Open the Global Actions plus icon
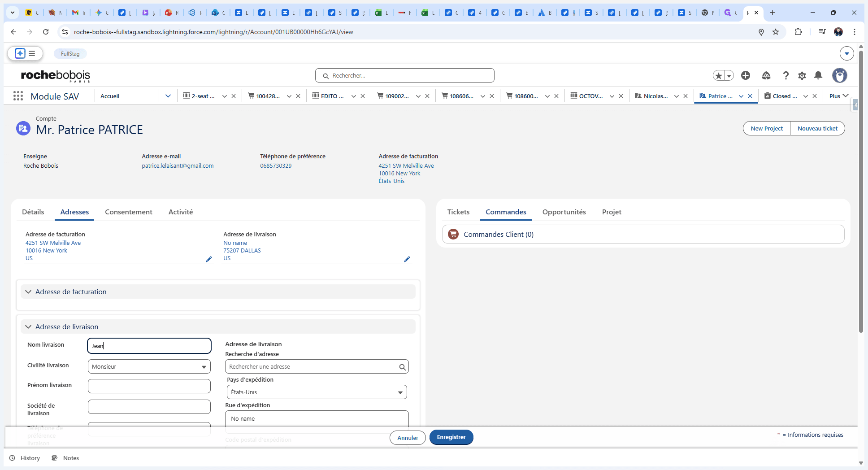Image resolution: width=868 pixels, height=470 pixels. 746,75
